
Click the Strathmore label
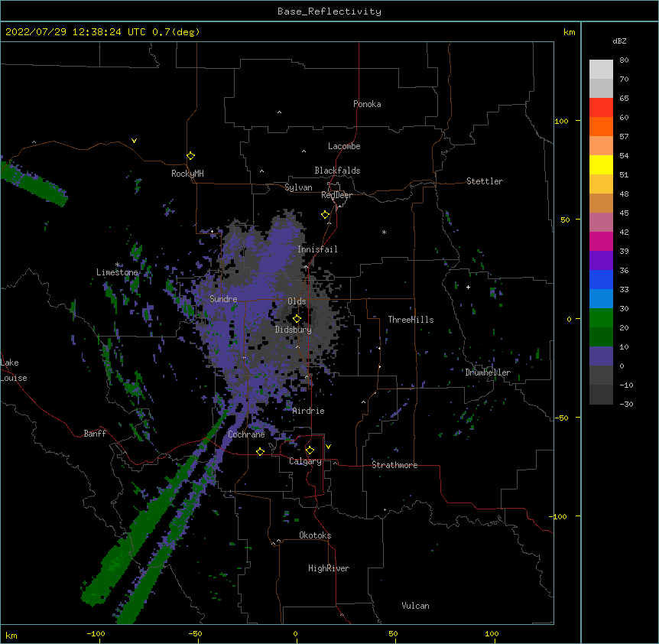[394, 465]
